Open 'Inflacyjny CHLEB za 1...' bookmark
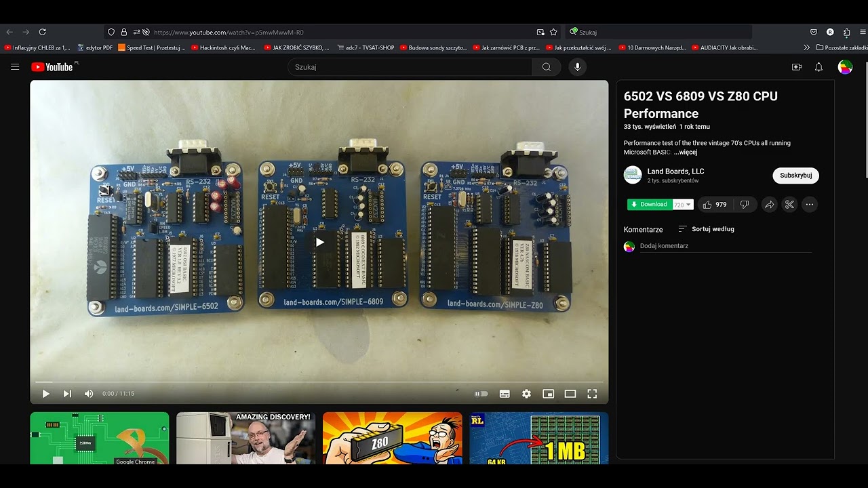Screen dimensions: 868x488 coord(37,48)
